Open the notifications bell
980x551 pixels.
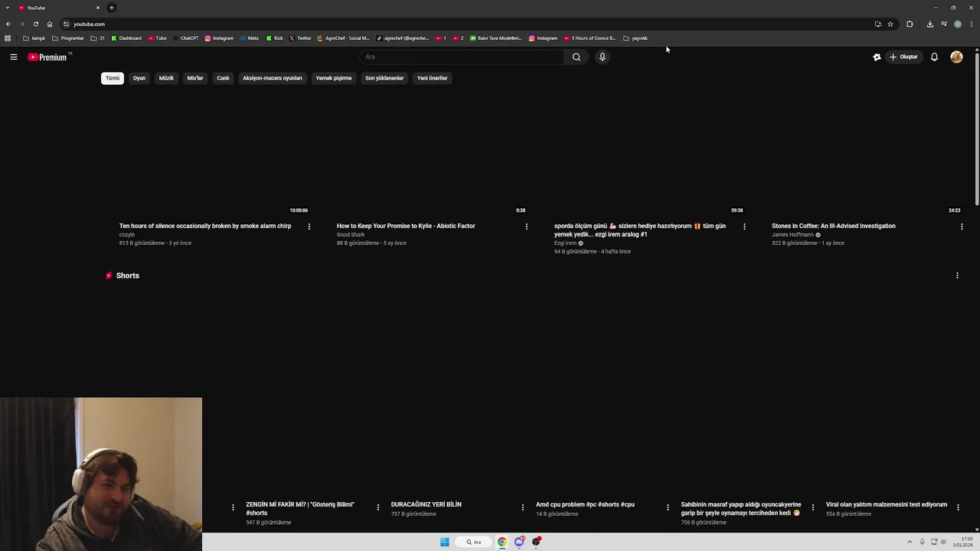pyautogui.click(x=934, y=57)
